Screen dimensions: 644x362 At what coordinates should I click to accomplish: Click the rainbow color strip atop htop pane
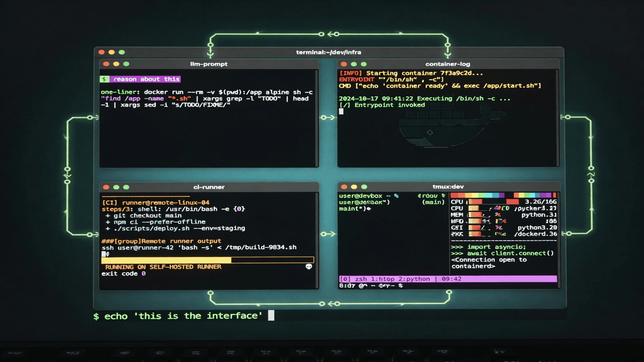504,195
